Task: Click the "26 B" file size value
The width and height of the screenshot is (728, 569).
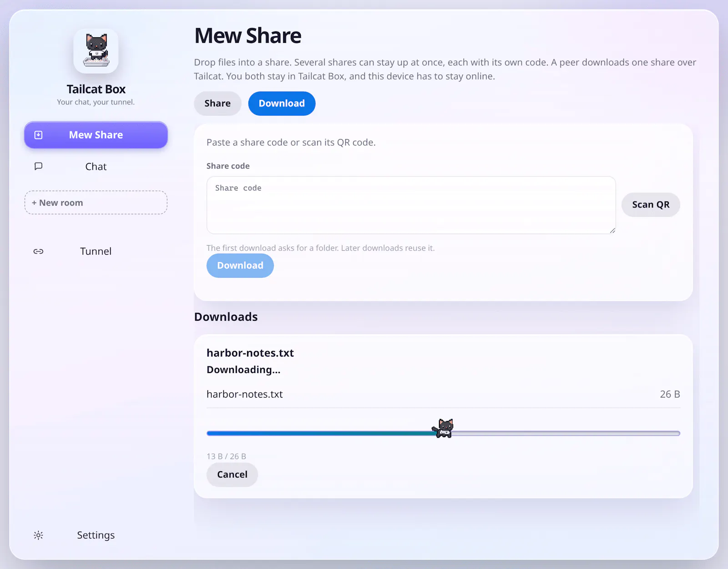Action: point(670,394)
